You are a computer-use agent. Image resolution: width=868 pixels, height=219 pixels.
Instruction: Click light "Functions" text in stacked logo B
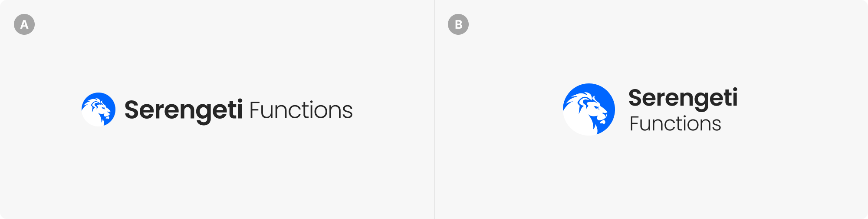(675, 124)
